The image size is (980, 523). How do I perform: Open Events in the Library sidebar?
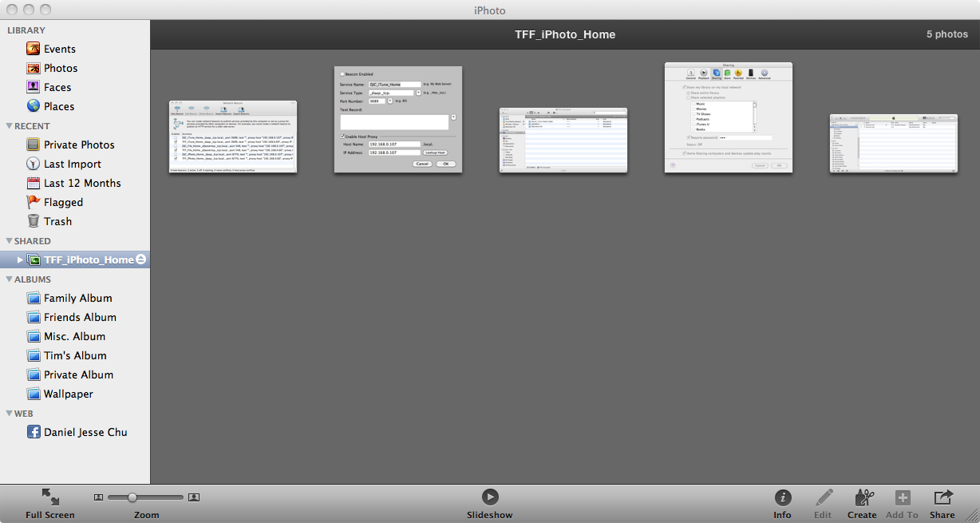coord(60,49)
